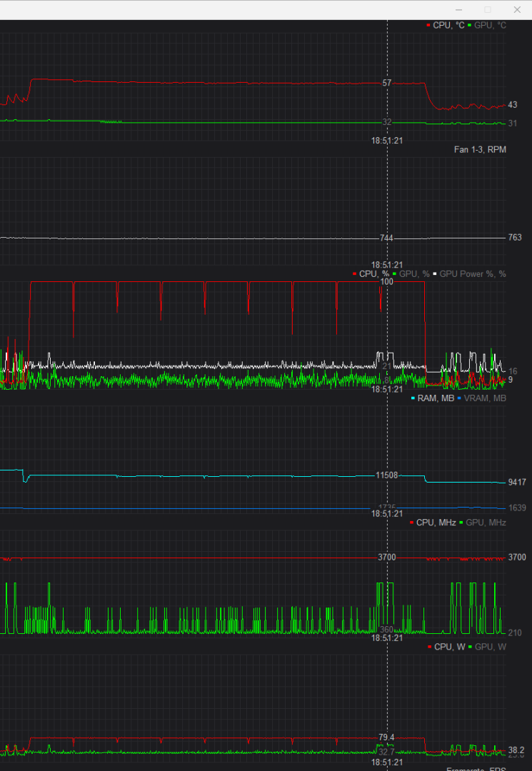Click the GPU power value 16
Screen dimensions: 532x771
(x=512, y=372)
